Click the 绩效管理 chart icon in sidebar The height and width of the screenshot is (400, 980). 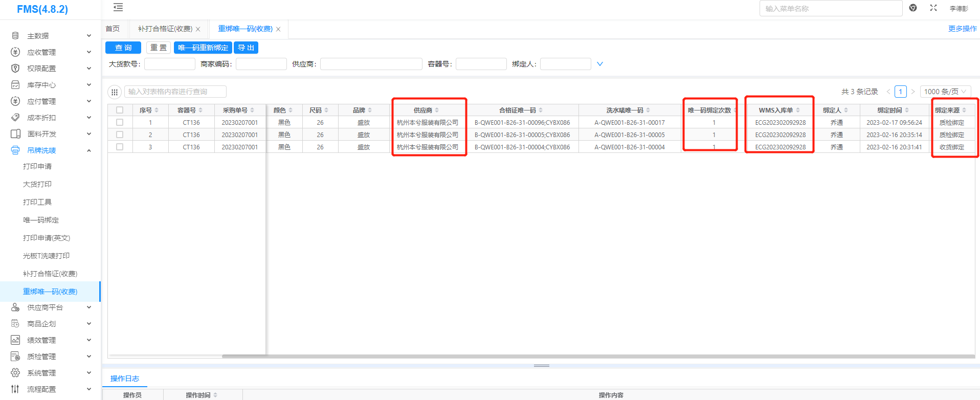point(15,340)
